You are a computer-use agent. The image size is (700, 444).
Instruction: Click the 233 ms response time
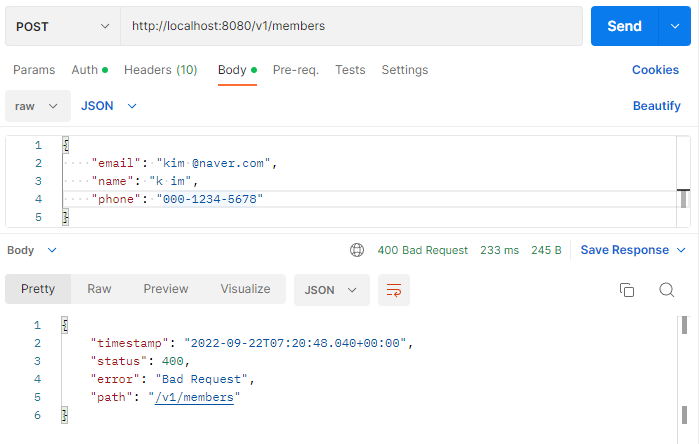click(x=500, y=250)
